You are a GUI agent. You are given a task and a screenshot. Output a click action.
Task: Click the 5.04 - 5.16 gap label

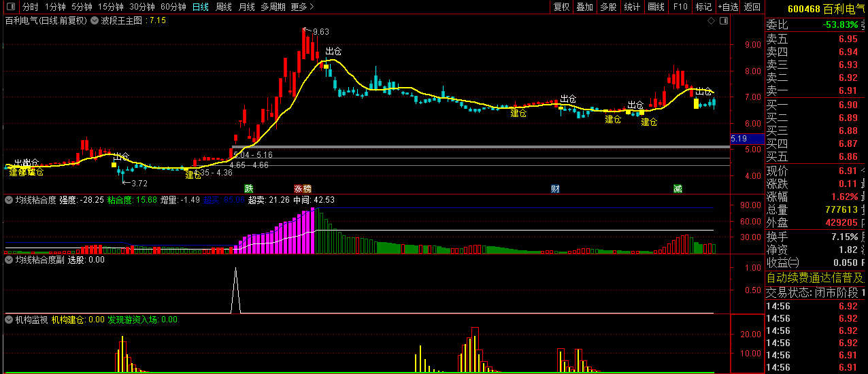(x=253, y=155)
